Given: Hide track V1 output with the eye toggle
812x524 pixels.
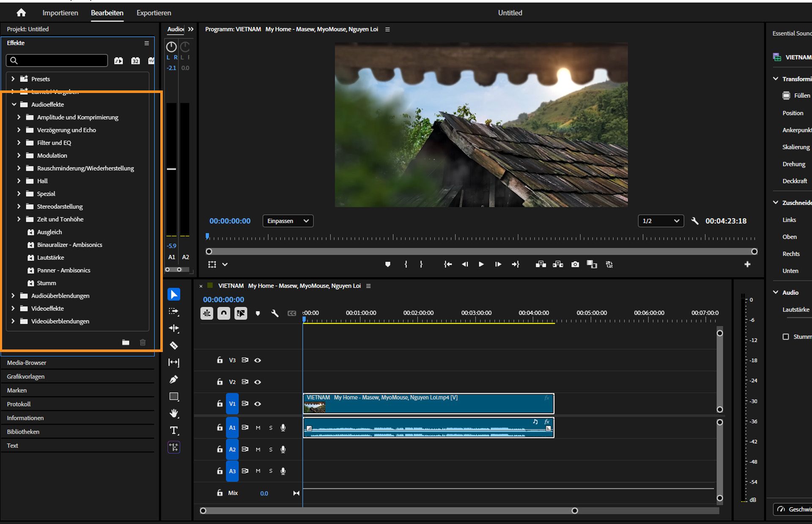Looking at the screenshot, I should pyautogui.click(x=258, y=404).
